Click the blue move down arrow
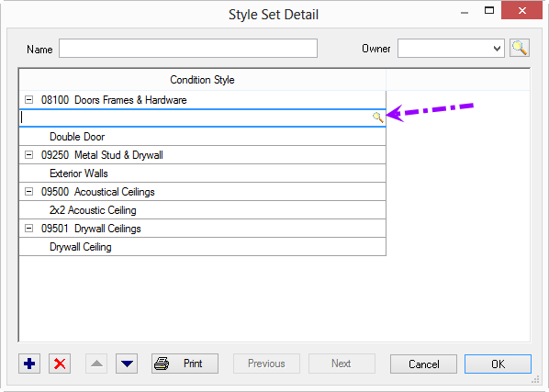The image size is (549, 392). [x=127, y=364]
